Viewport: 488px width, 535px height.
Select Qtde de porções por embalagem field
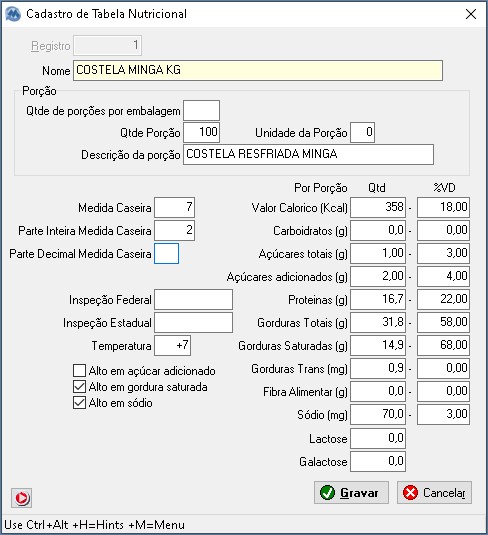tap(201, 111)
